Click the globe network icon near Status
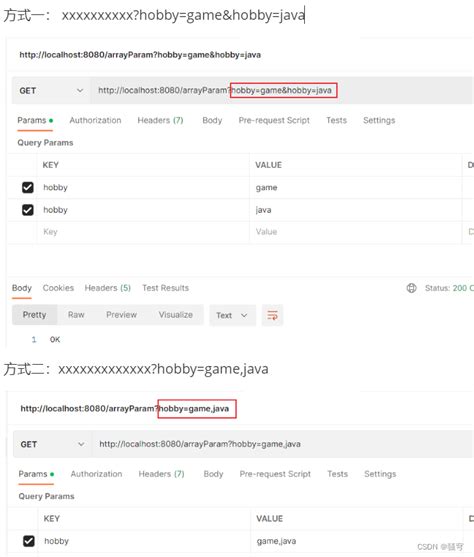 pyautogui.click(x=411, y=288)
